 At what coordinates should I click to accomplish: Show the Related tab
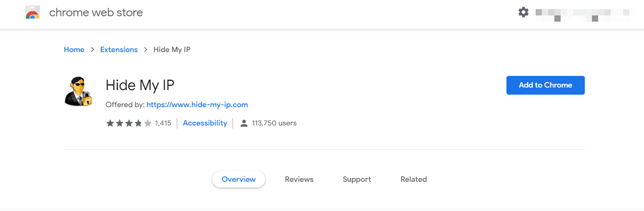click(413, 179)
